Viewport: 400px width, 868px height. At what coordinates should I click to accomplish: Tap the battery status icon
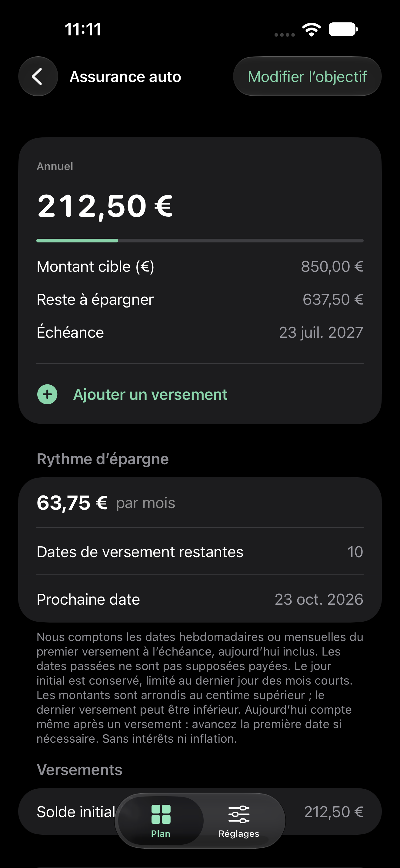[343, 29]
